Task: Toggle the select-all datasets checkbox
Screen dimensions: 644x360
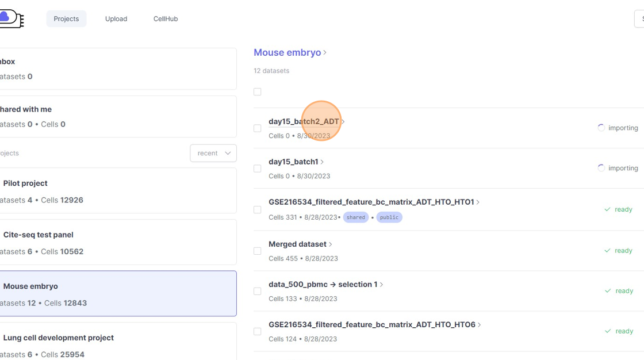Action: pyautogui.click(x=257, y=92)
